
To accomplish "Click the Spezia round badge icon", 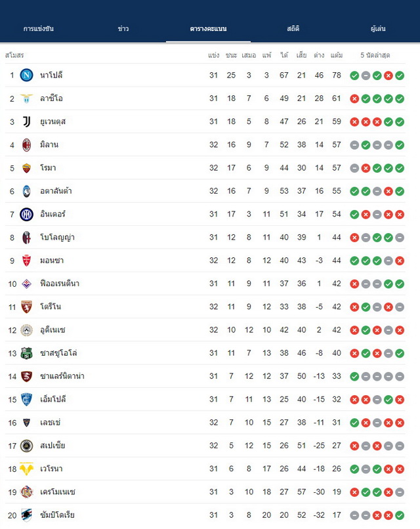I will click(x=26, y=446).
